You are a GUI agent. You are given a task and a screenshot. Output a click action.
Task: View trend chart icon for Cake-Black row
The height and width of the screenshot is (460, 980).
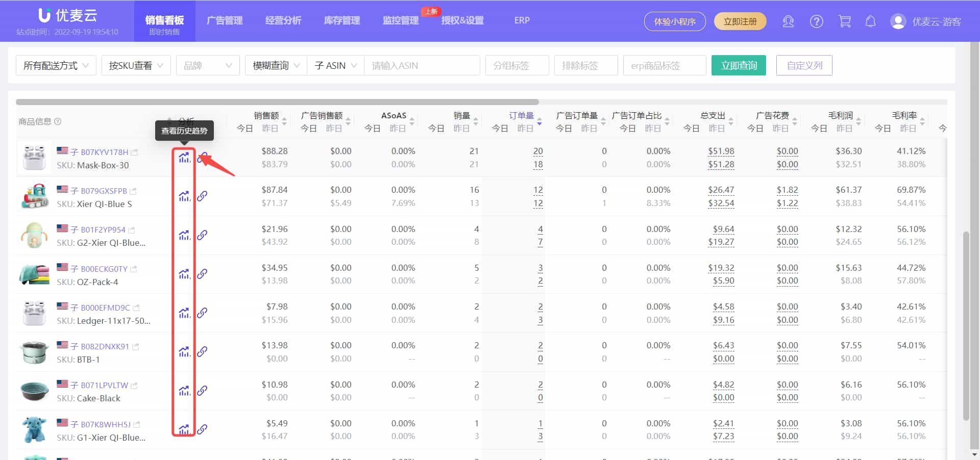[184, 391]
